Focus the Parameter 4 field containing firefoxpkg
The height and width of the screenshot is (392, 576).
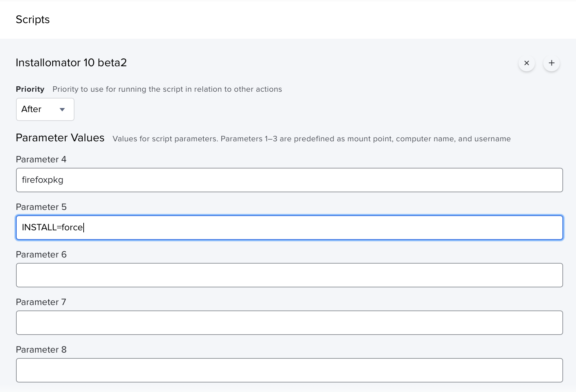[x=289, y=180]
